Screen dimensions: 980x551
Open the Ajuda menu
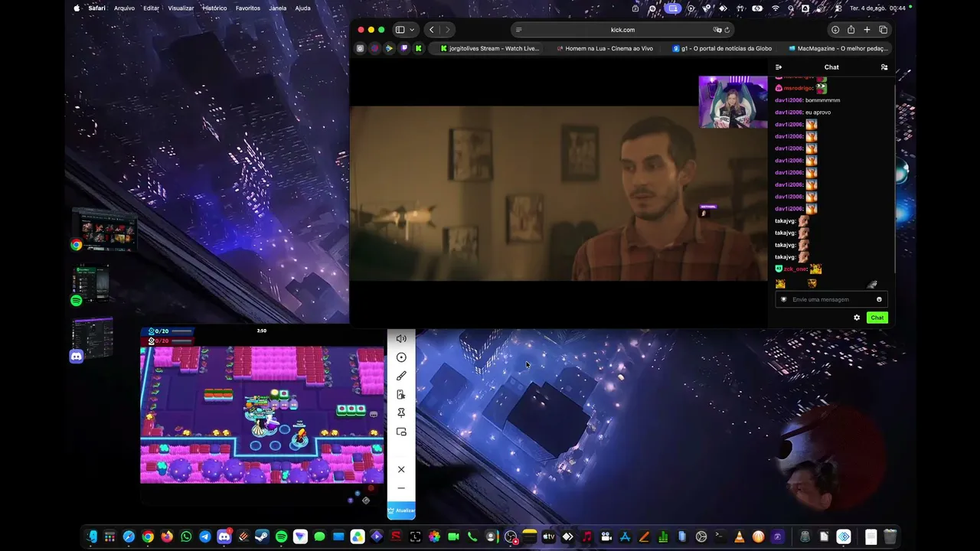coord(303,8)
